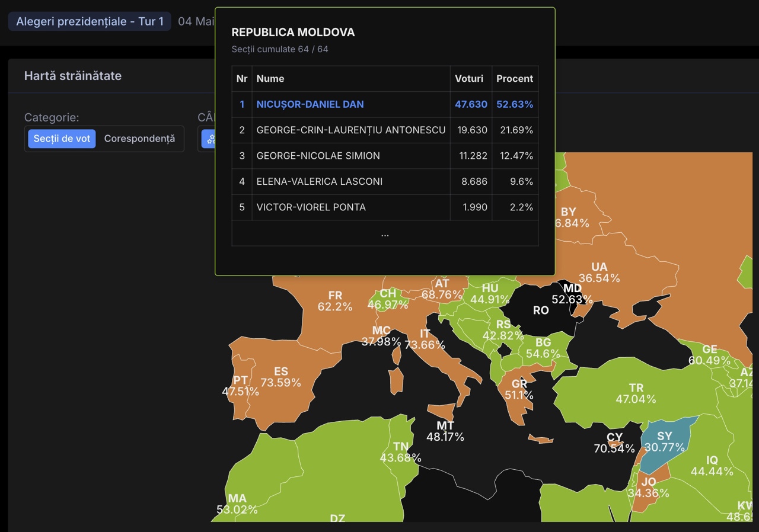The width and height of the screenshot is (759, 532).
Task: Click the Procent column header
Action: [x=514, y=79]
